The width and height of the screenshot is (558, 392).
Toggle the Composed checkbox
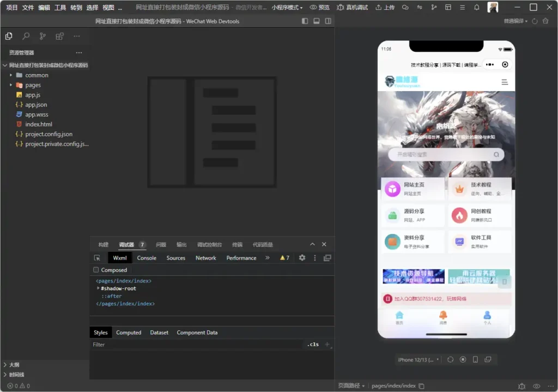tap(96, 270)
